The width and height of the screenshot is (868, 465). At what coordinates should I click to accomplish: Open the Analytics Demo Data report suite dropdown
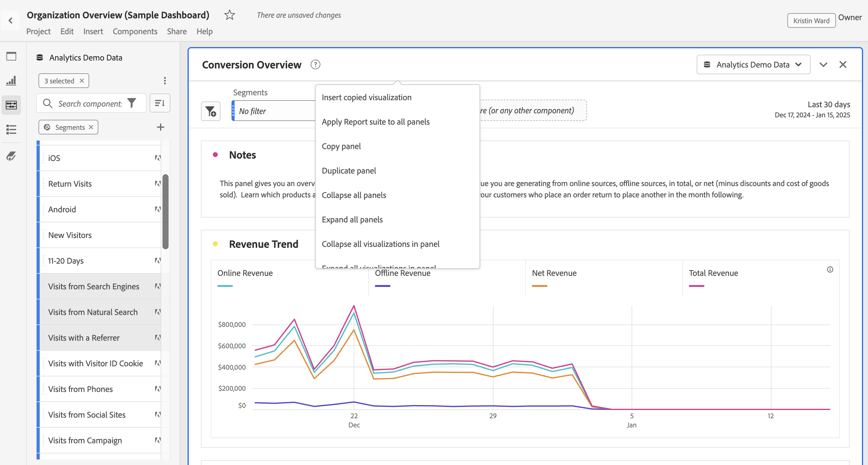pyautogui.click(x=753, y=64)
